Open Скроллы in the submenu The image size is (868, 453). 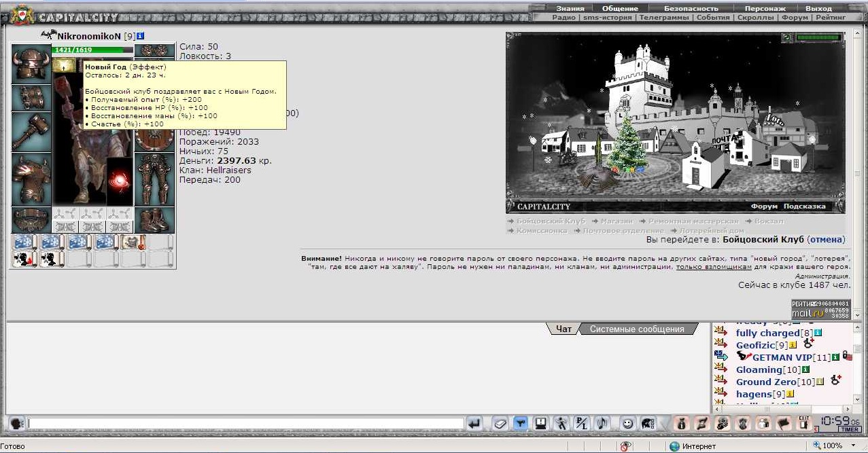coord(756,17)
